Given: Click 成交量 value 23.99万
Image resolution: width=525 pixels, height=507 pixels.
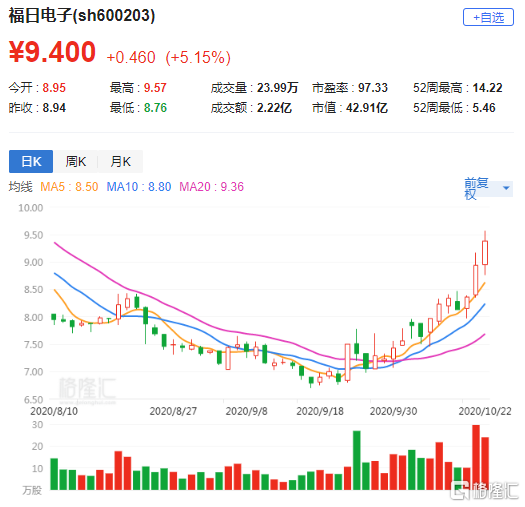Looking at the screenshot, I should 277,88.
